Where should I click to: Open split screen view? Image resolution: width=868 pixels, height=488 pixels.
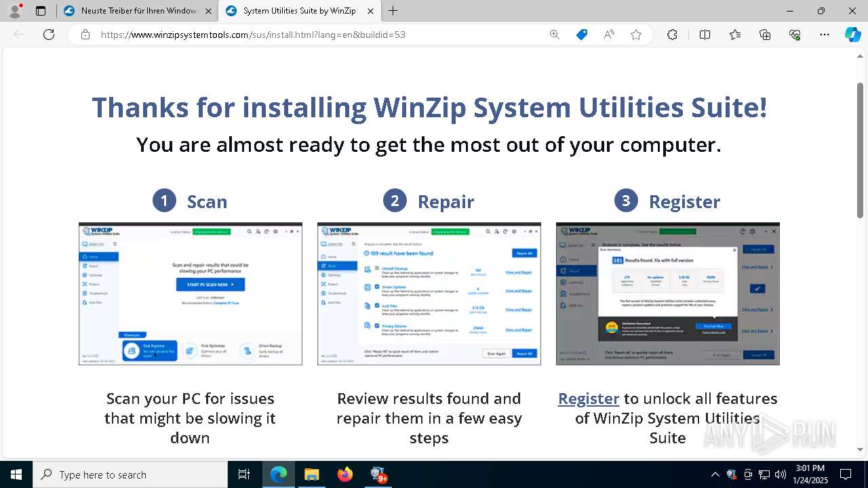pyautogui.click(x=705, y=35)
